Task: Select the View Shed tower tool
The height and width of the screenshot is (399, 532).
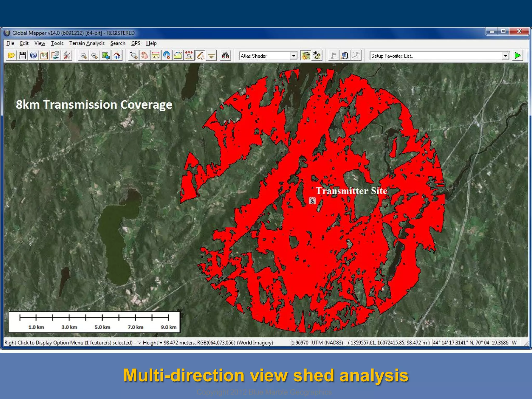Action: (x=189, y=56)
